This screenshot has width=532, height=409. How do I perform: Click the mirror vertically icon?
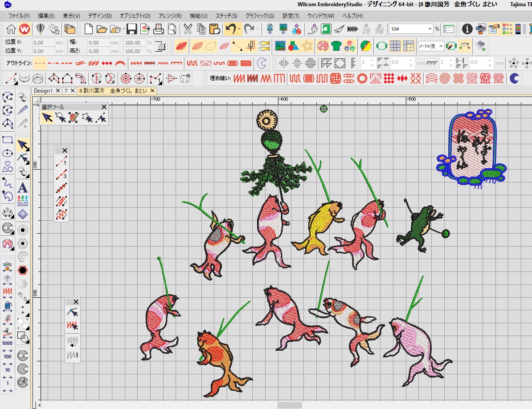click(x=297, y=63)
